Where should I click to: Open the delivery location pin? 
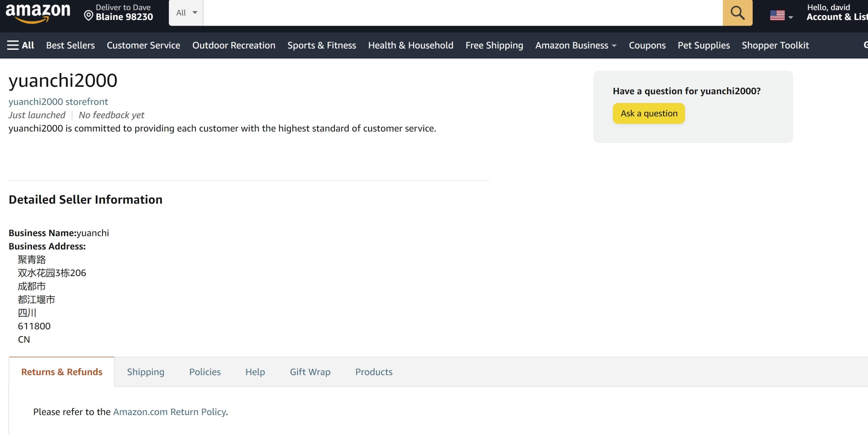tap(88, 16)
